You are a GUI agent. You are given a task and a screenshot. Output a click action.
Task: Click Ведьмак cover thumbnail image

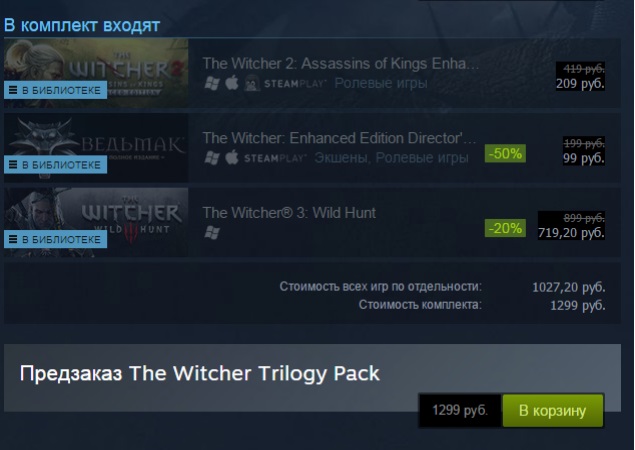[x=96, y=147]
